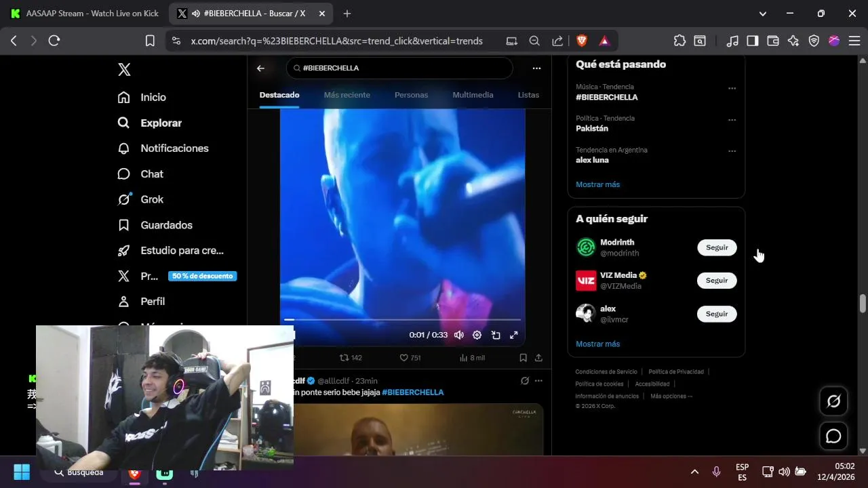
Task: Open Perfil in the sidebar
Action: pyautogui.click(x=141, y=302)
